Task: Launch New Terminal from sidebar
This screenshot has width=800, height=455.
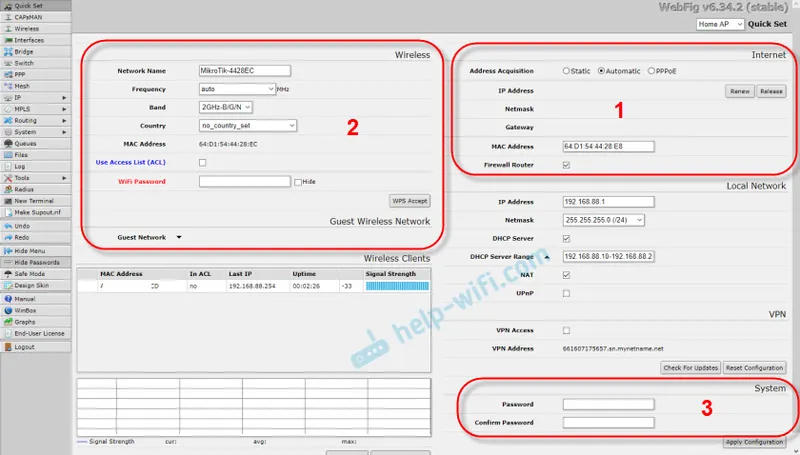Action: [x=36, y=201]
